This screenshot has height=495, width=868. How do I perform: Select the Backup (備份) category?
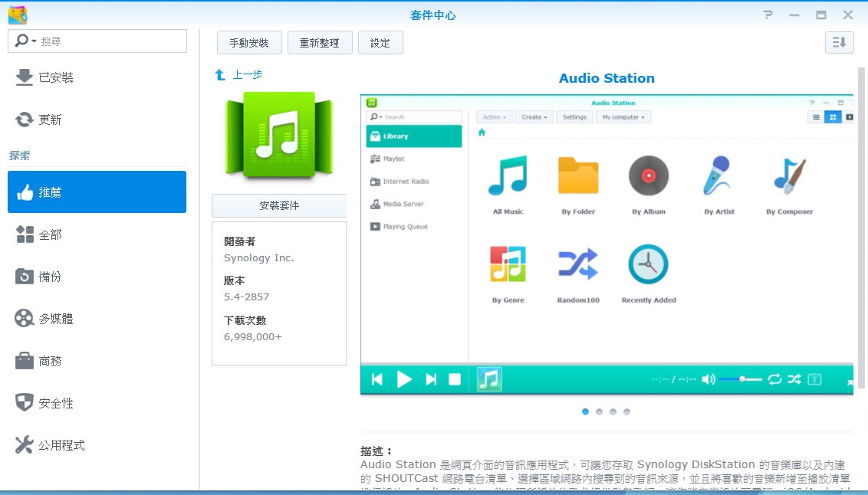pyautogui.click(x=97, y=277)
